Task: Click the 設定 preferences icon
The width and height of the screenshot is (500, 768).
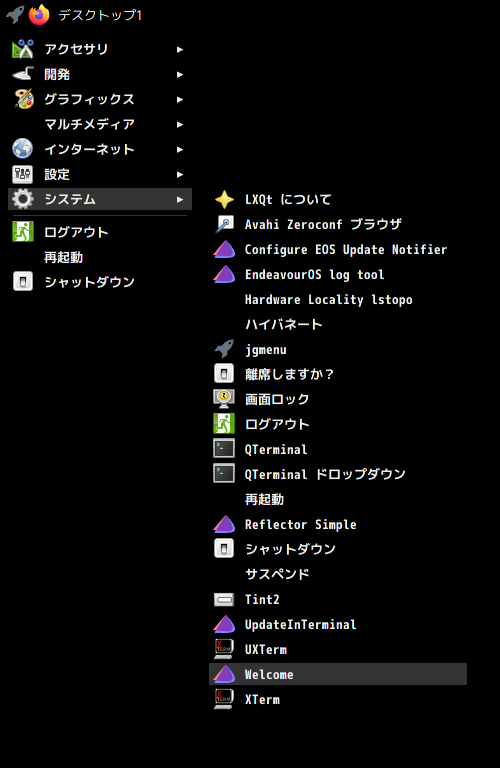Action: (x=23, y=174)
